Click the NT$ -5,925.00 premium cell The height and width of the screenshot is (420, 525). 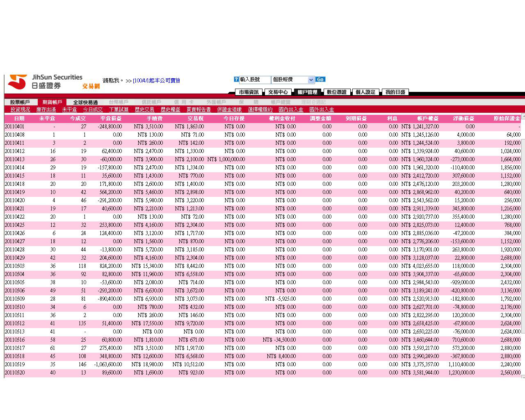pyautogui.click(x=281, y=299)
